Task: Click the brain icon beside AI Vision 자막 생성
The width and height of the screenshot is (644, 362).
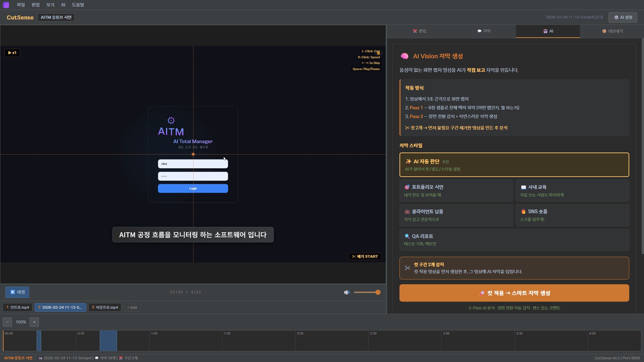Action: pyautogui.click(x=405, y=56)
